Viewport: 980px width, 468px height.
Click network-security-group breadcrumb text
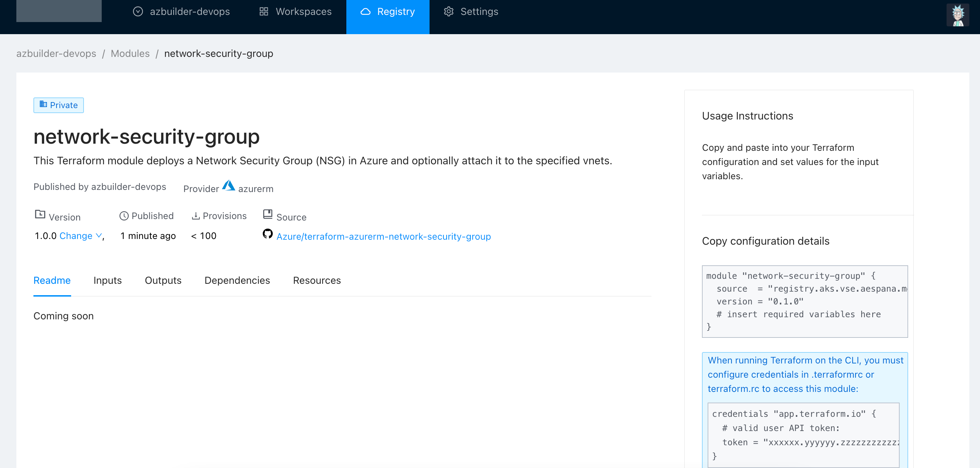(x=219, y=53)
